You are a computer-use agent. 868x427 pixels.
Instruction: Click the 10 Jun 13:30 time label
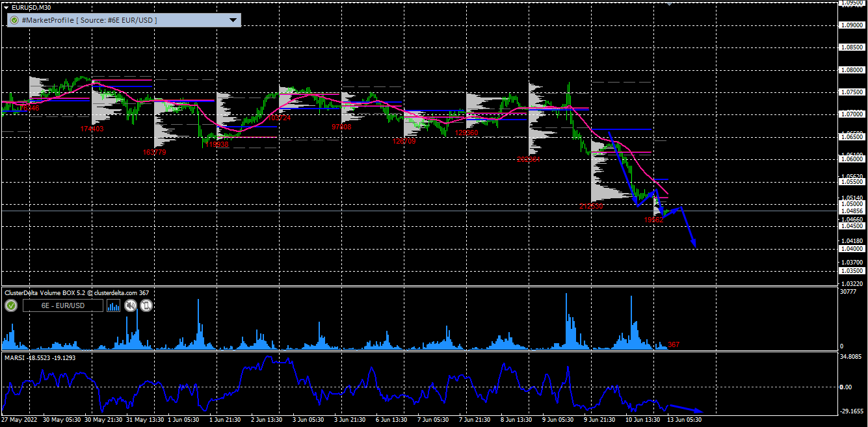click(644, 420)
